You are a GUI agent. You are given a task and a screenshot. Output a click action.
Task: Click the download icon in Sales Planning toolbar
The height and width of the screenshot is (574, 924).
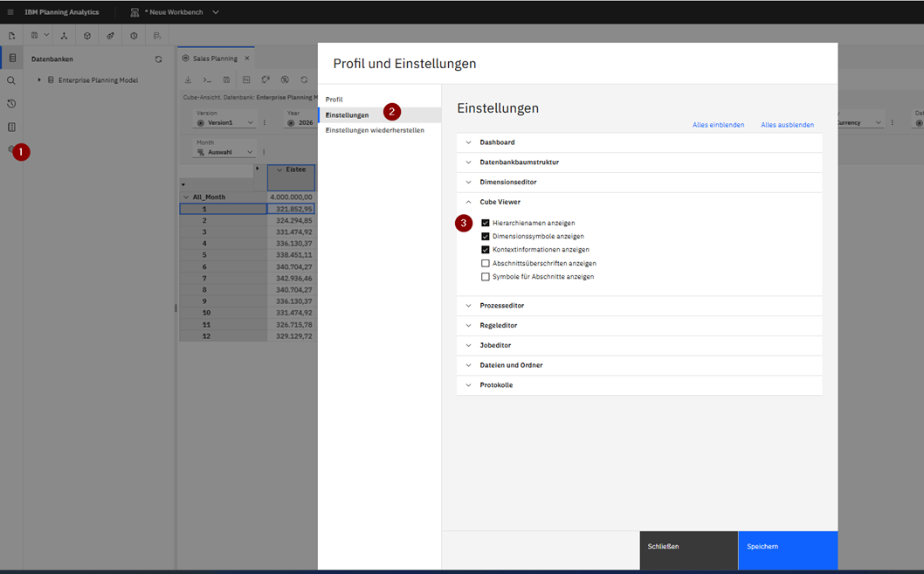coord(188,80)
